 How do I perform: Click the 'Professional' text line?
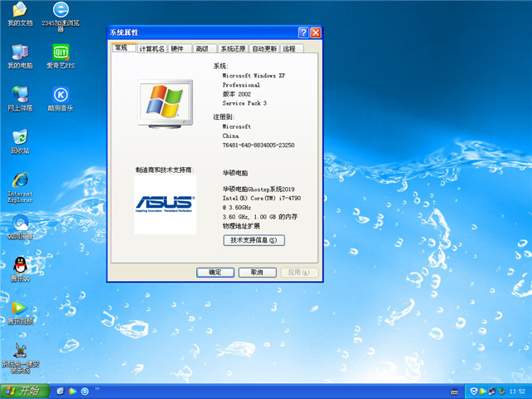pyautogui.click(x=241, y=85)
